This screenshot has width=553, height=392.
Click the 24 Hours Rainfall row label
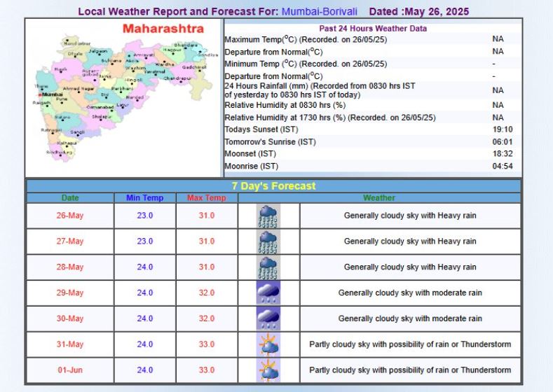pos(320,90)
